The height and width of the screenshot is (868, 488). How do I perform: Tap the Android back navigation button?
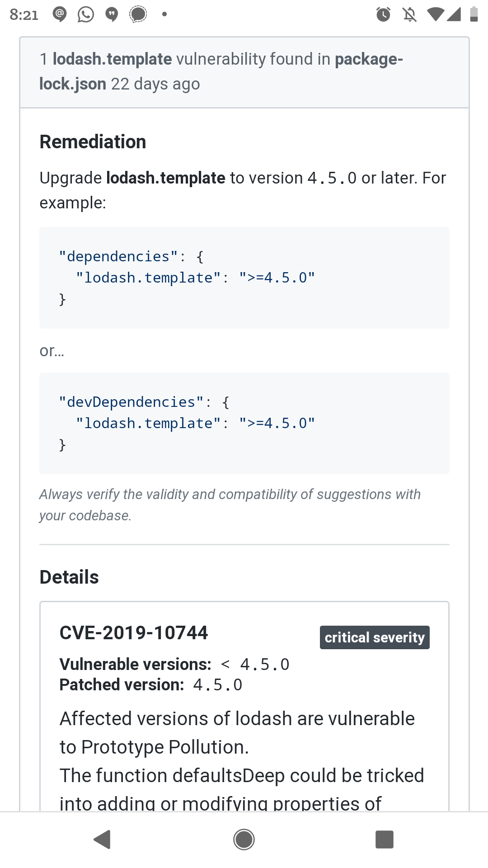pyautogui.click(x=103, y=840)
